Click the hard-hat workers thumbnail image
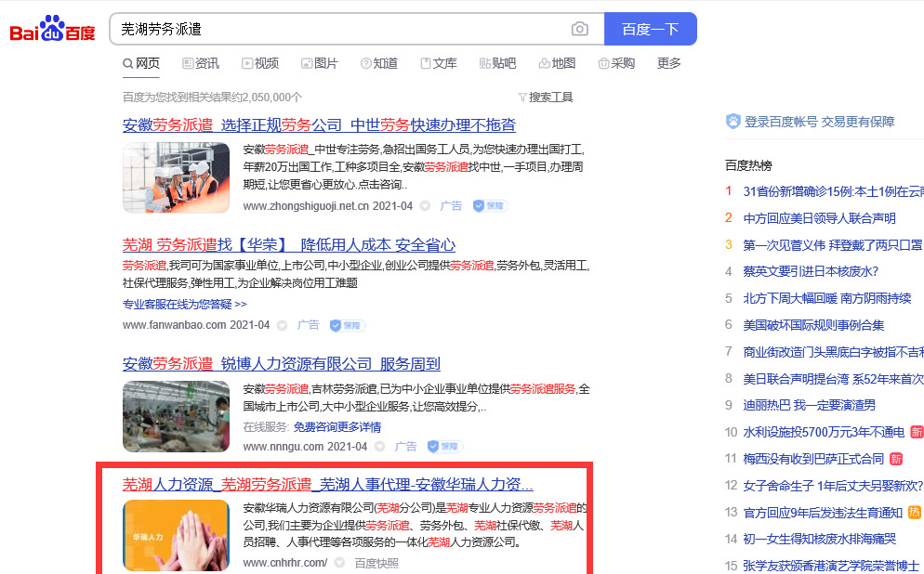 click(x=176, y=177)
